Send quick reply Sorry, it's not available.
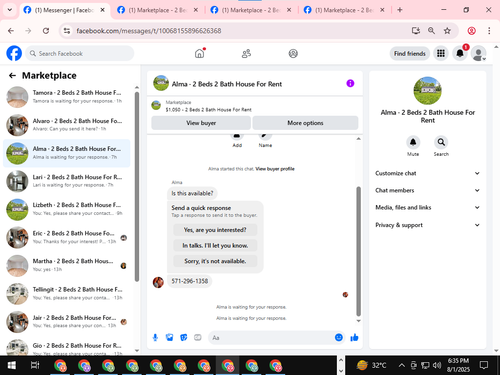The height and width of the screenshot is (375, 500). pyautogui.click(x=215, y=261)
